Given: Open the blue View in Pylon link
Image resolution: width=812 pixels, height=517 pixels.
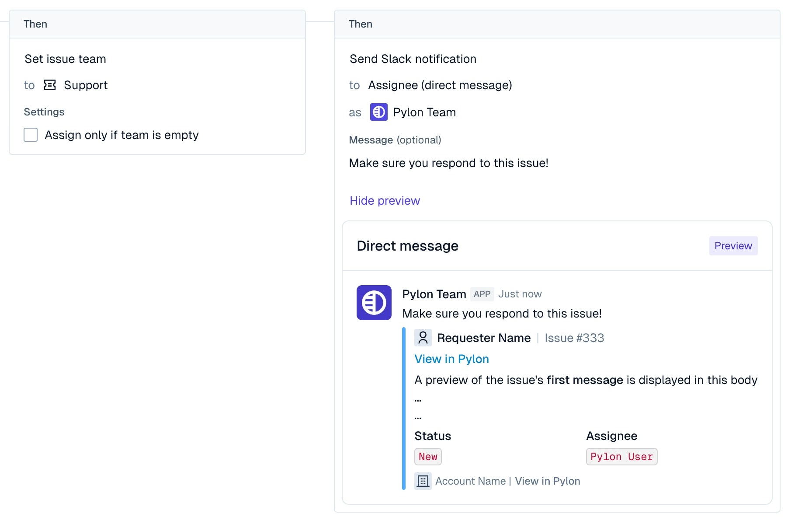Looking at the screenshot, I should tap(451, 359).
